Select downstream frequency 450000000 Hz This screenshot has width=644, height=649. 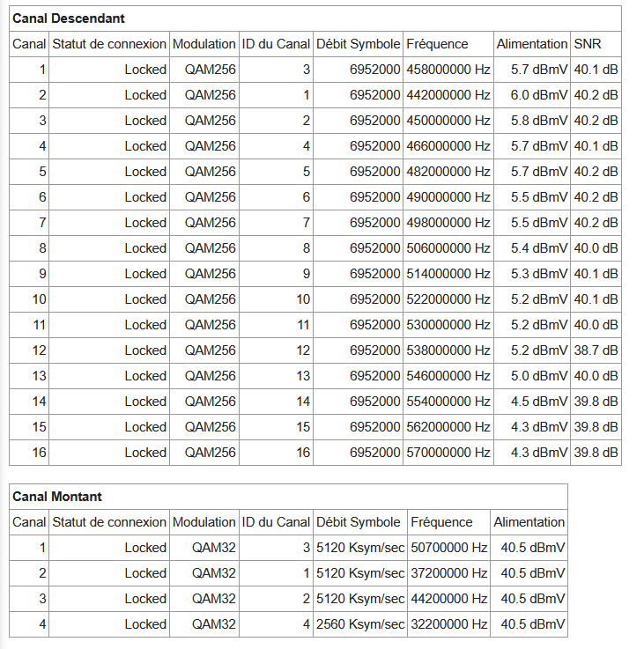[448, 121]
